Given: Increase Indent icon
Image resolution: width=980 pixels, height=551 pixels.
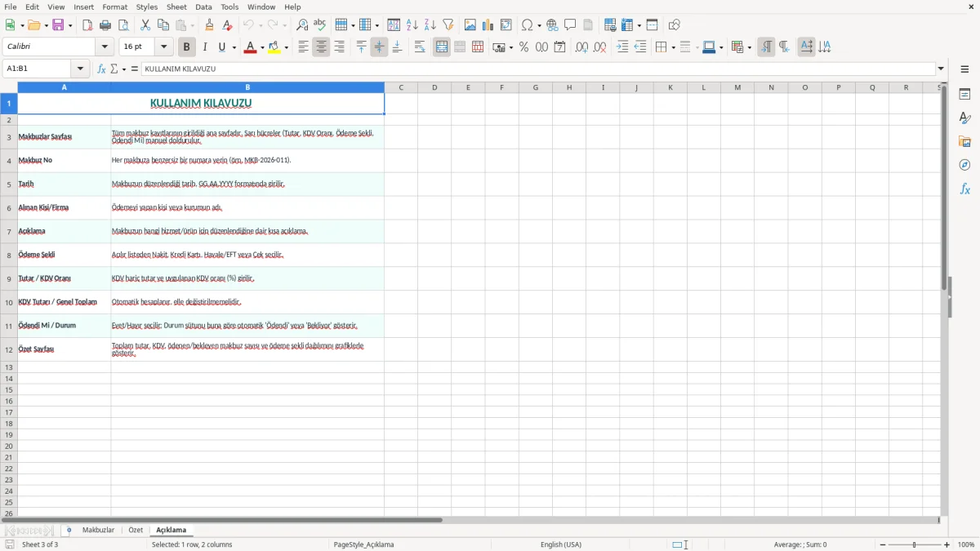Looking at the screenshot, I should click(622, 47).
